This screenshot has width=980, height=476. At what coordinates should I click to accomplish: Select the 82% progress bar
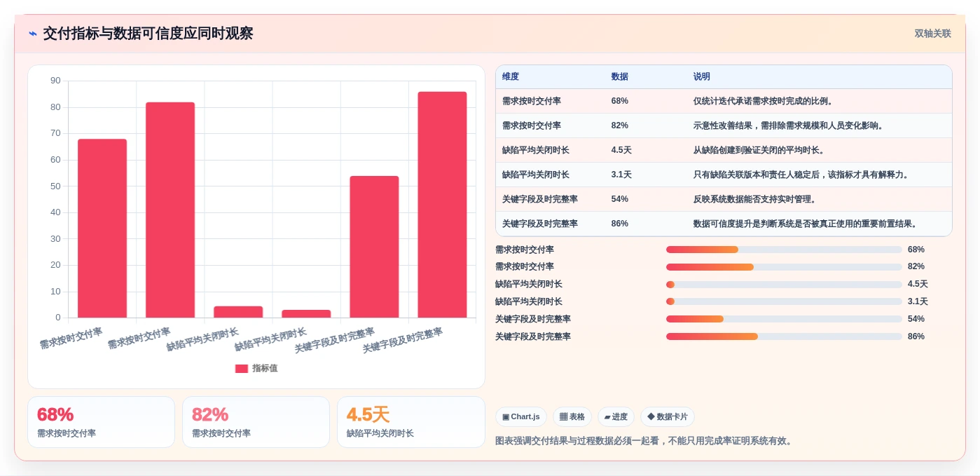coord(784,267)
